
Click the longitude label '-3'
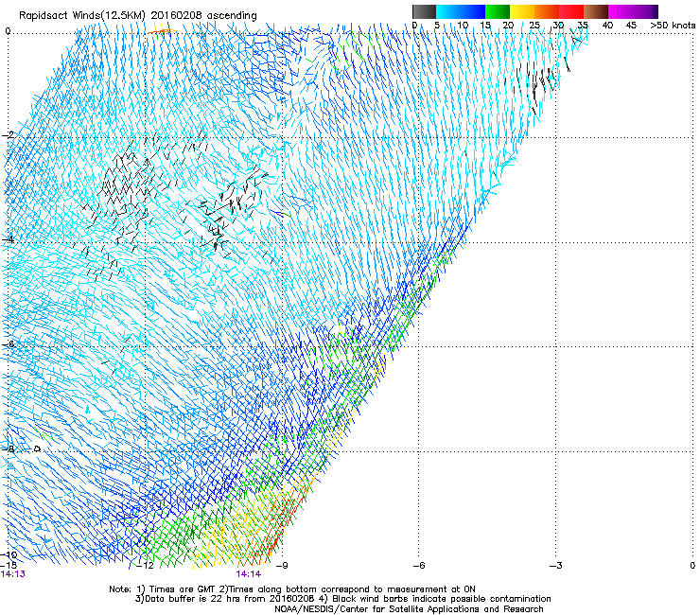point(556,566)
